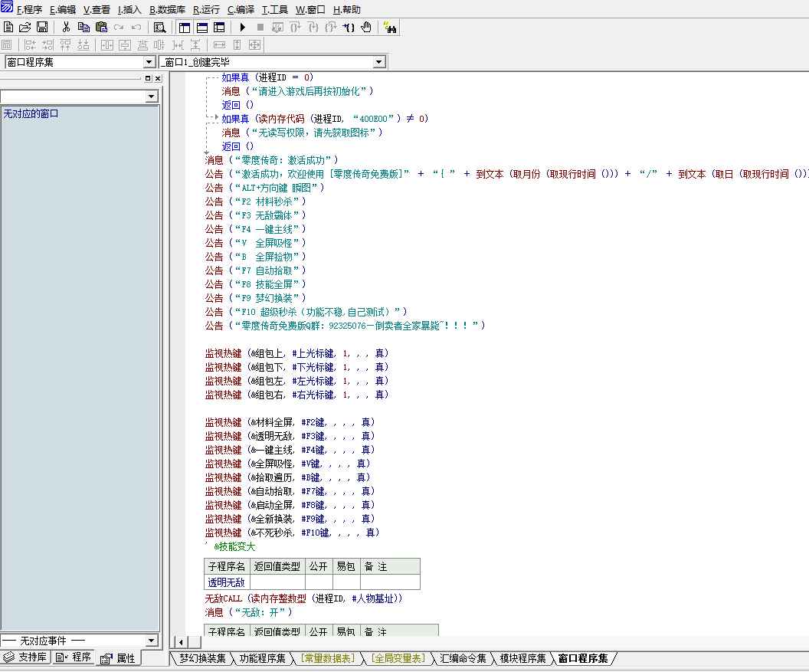Switch to the 功能程序集 tab

point(262,658)
